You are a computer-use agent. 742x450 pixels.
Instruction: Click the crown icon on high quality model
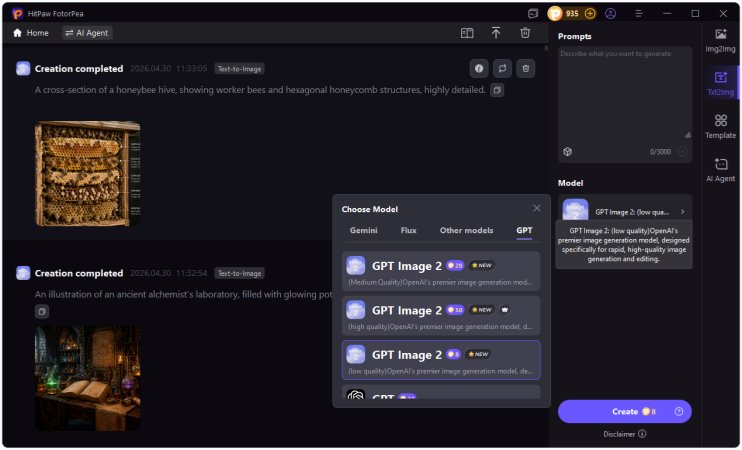click(x=504, y=310)
